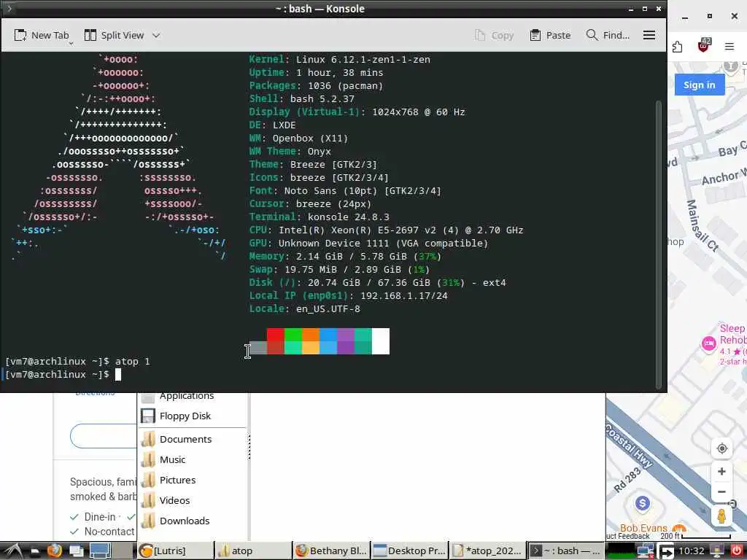This screenshot has width=747, height=560.
Task: Click the map my-location target icon
Action: 721,448
